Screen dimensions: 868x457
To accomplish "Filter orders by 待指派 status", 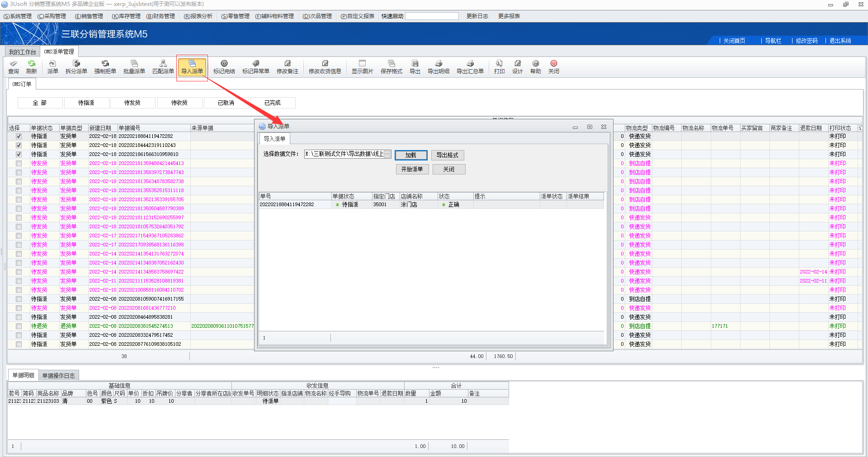I will point(86,103).
